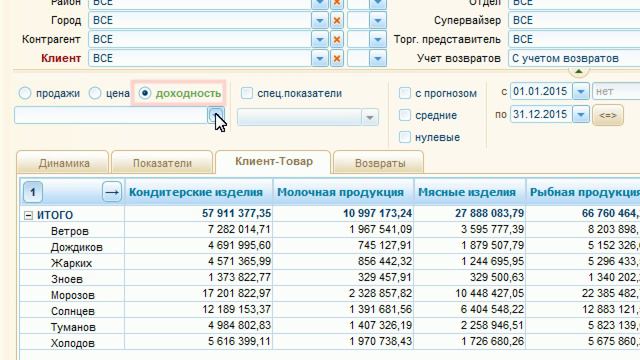Open the Клиент dropdown list
640x360 pixels.
(x=320, y=58)
